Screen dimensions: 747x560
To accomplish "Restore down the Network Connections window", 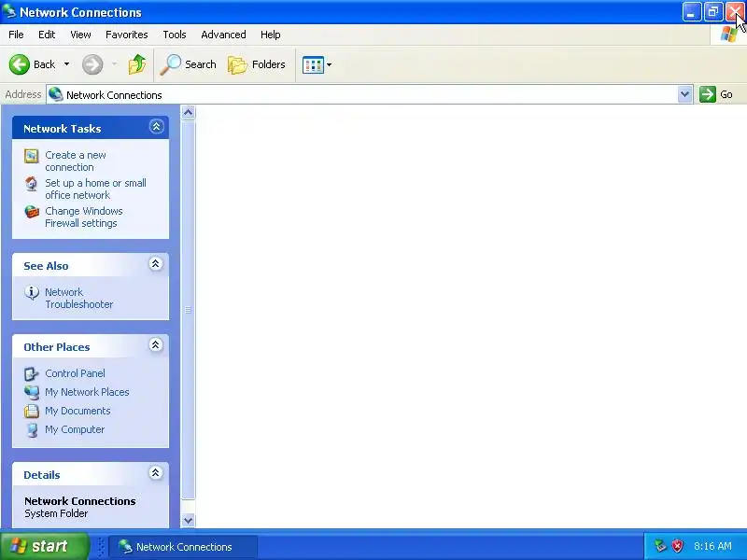I will 713,12.
